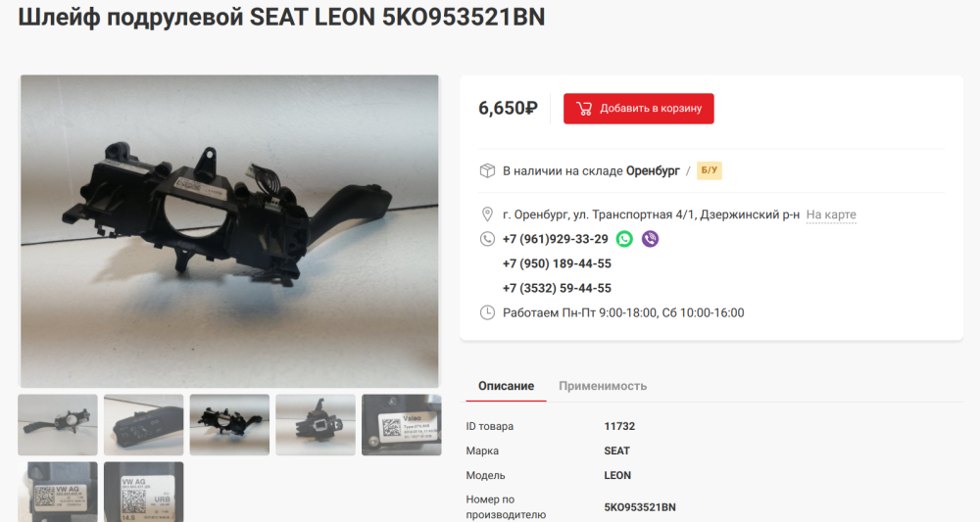Call the number +7 (950) 189-44-55

pyautogui.click(x=557, y=263)
